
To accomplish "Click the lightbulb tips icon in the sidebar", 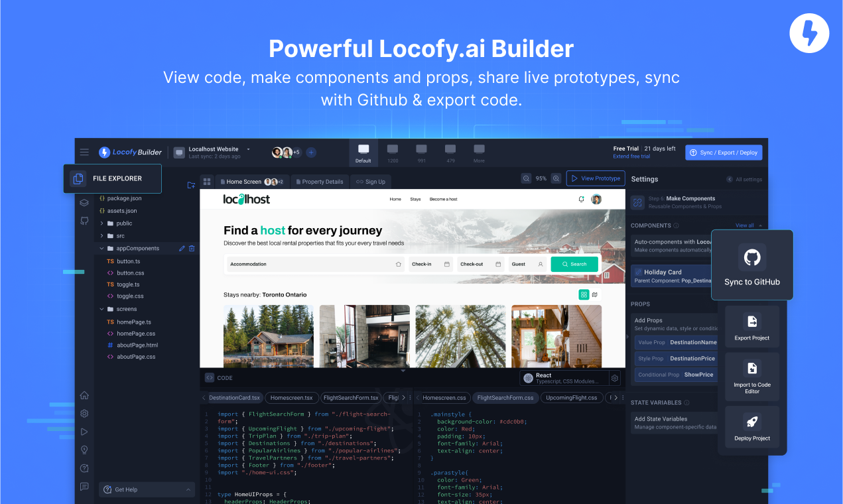I will (84, 450).
